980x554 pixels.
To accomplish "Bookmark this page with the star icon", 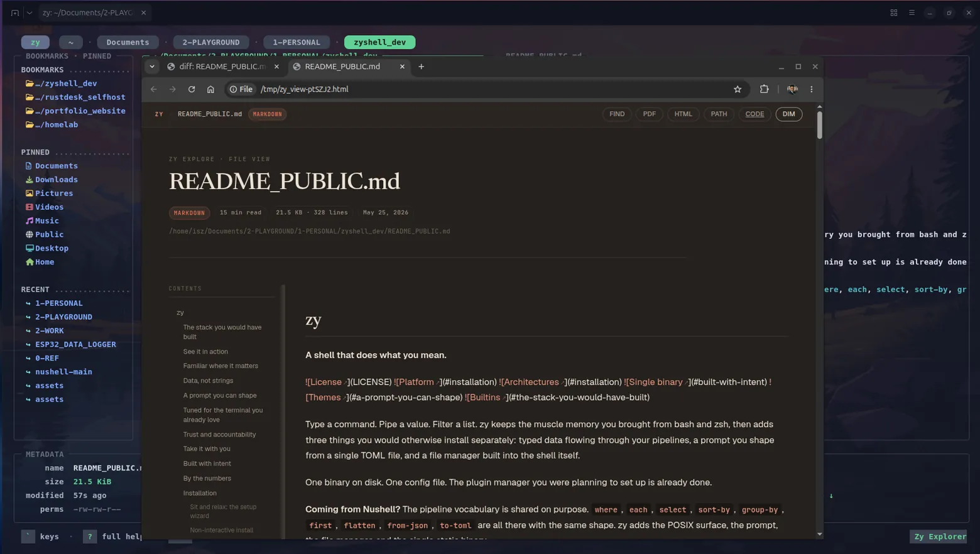I will point(738,89).
